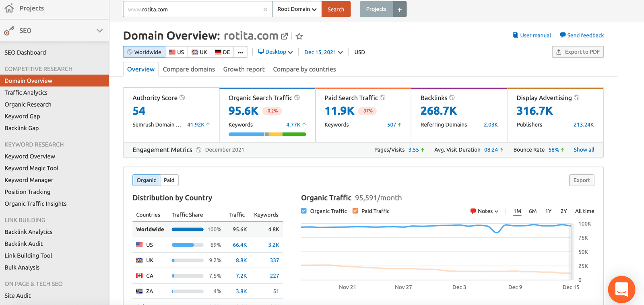Expand the Desktop device dropdown

coord(275,52)
